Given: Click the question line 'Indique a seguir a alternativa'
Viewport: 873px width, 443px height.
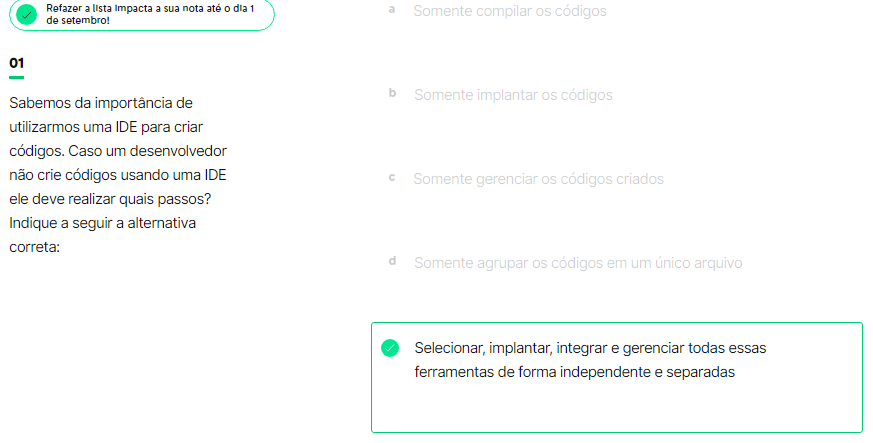Looking at the screenshot, I should [x=102, y=222].
